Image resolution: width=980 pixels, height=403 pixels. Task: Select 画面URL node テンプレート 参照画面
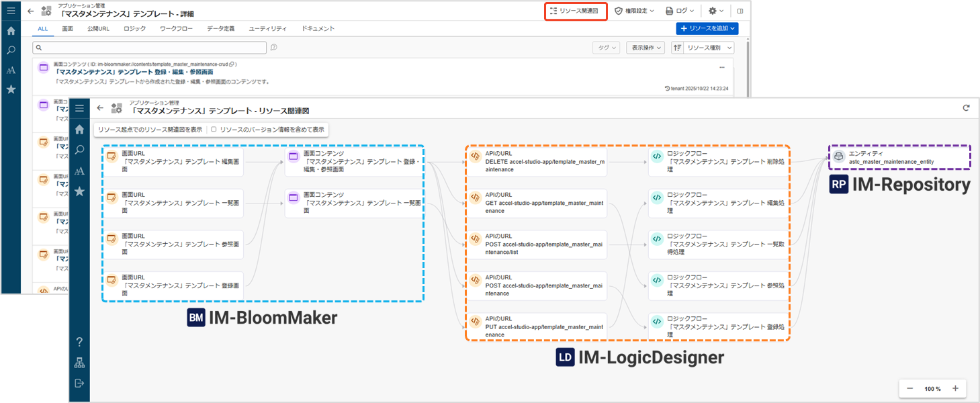click(173, 244)
